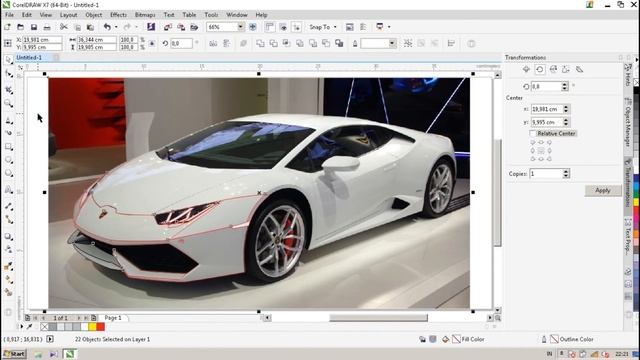Pick the yellow swatch in document palette
Image resolution: width=640 pixels, height=360 pixels.
click(92, 327)
